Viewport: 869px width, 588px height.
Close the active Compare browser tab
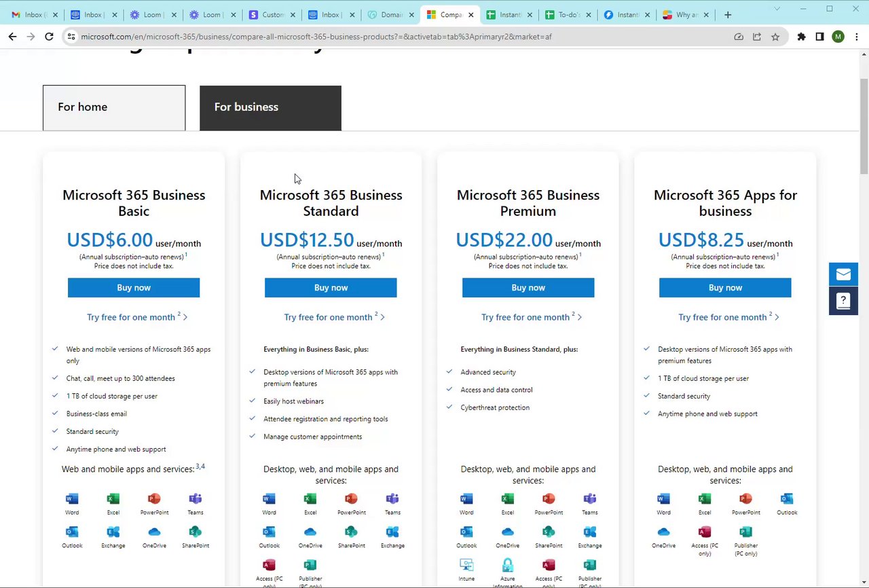coord(470,15)
